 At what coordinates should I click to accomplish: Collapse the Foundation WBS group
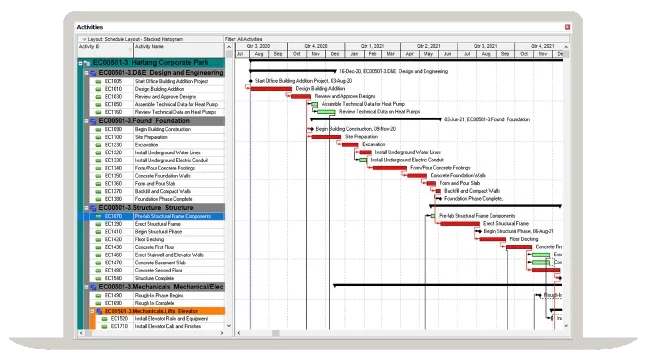tap(86, 121)
